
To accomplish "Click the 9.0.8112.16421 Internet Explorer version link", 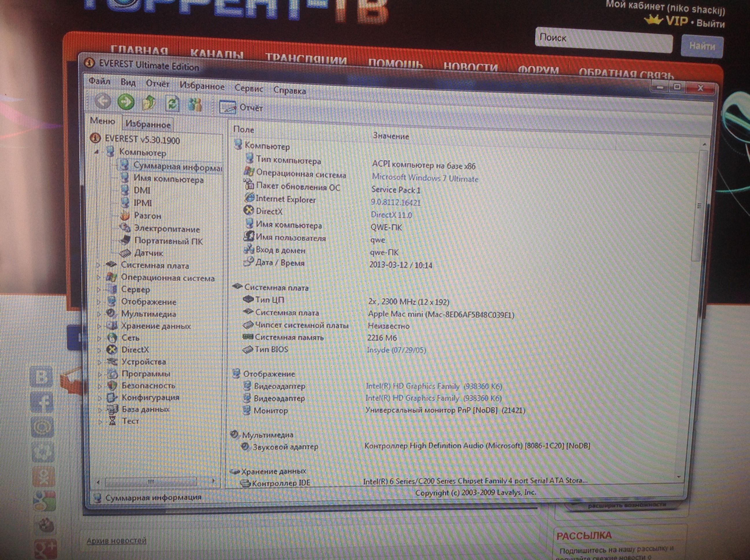I will [x=396, y=202].
